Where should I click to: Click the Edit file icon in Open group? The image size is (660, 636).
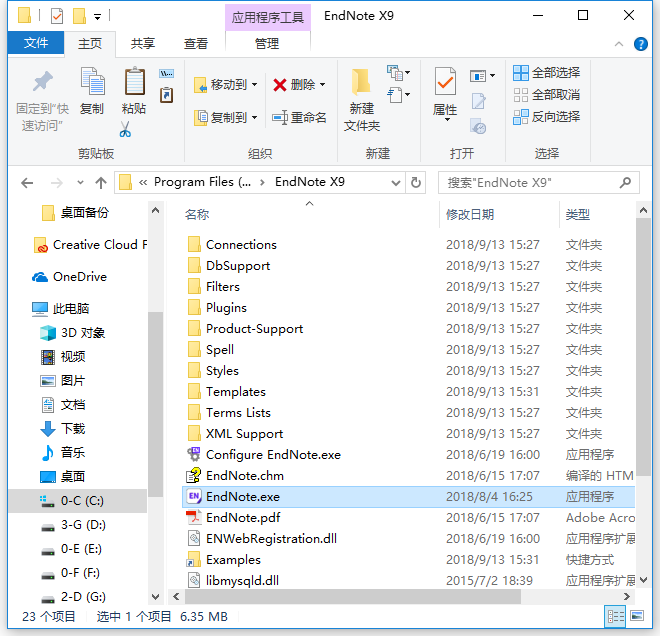pos(479,102)
